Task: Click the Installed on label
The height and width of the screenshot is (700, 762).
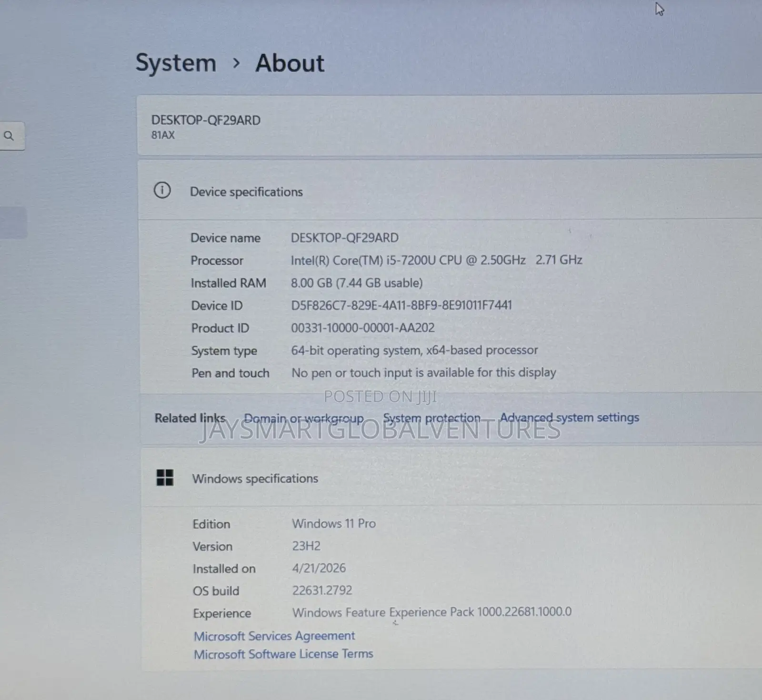Action: [x=224, y=569]
